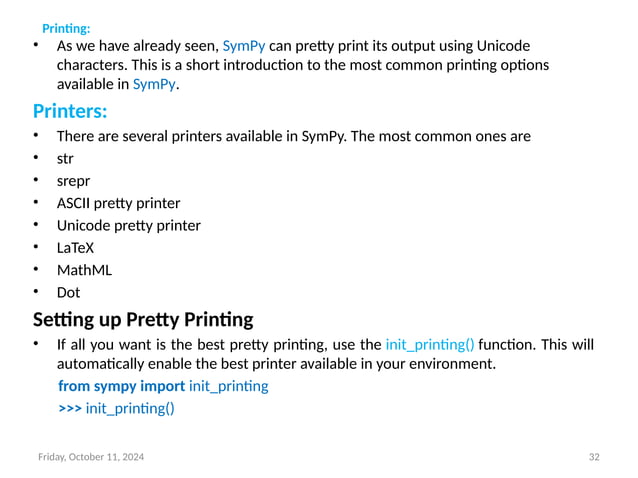
Task: Select the "MathML" bullet item
Action: pyautogui.click(x=84, y=270)
